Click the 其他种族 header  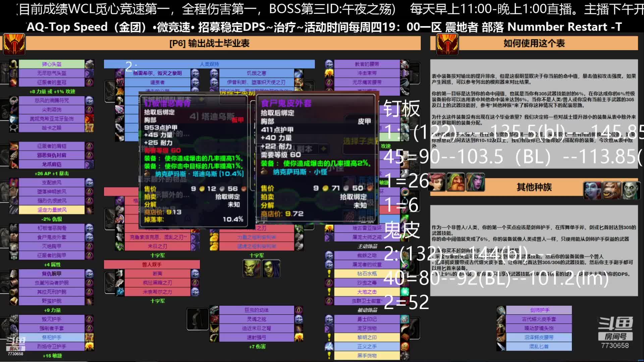pyautogui.click(x=534, y=187)
